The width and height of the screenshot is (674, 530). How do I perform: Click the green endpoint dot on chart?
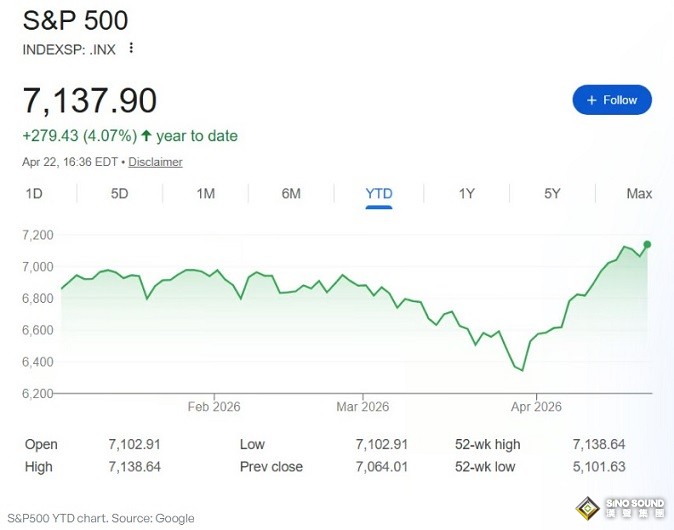coord(648,244)
